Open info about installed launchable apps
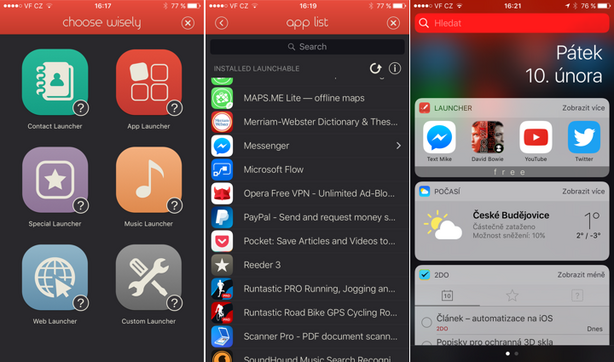Image resolution: width=614 pixels, height=362 pixels. (x=395, y=69)
